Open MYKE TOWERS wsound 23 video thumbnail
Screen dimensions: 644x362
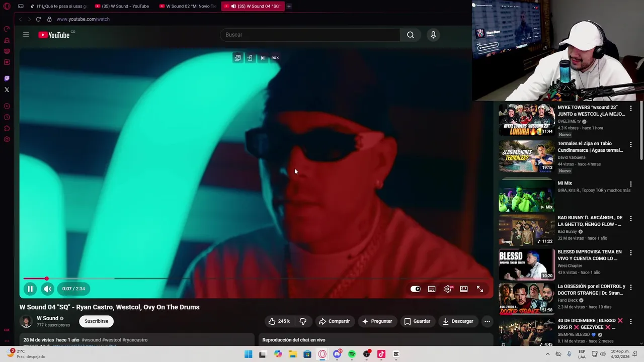pos(526,120)
